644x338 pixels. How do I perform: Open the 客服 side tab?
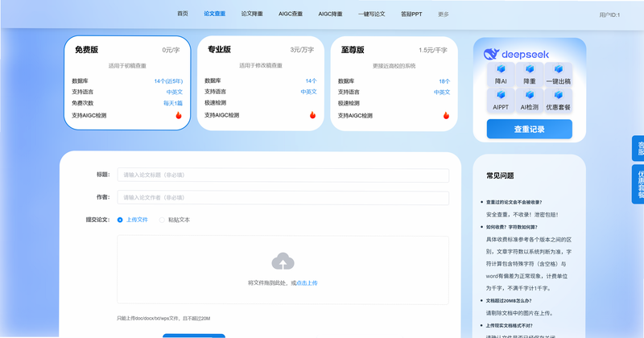pos(638,148)
